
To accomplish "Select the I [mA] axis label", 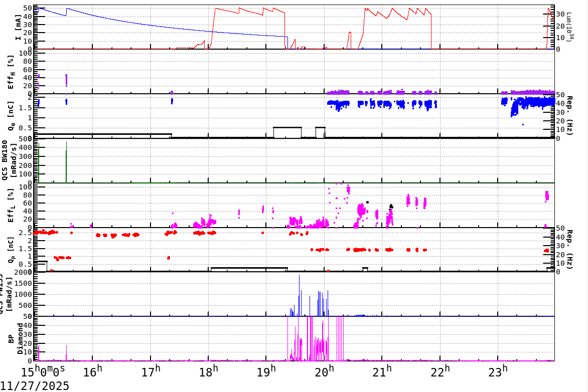I will pos(19,27).
